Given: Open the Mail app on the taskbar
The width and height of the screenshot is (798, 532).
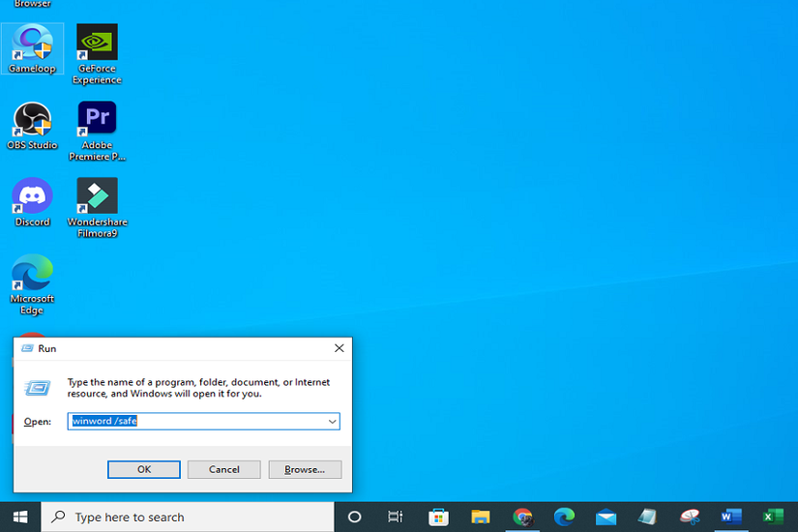Looking at the screenshot, I should coord(606,517).
